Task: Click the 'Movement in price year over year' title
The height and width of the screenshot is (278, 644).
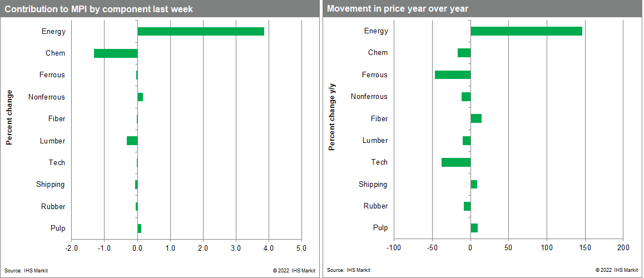Action: coord(398,8)
